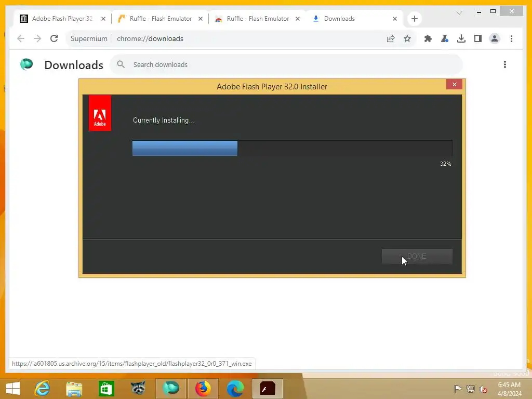Open the profile avatar menu

click(x=495, y=38)
